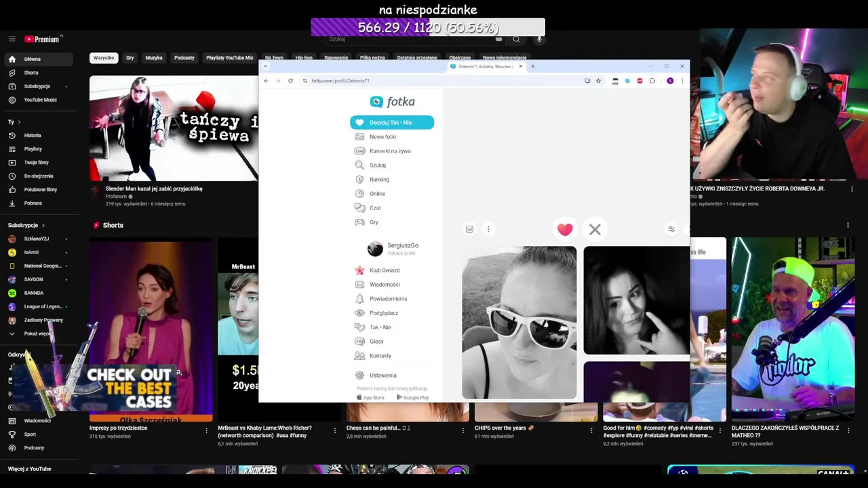This screenshot has width=868, height=488.
Task: Open options for Imprezy po trzydziestce short
Action: pyautogui.click(x=206, y=430)
